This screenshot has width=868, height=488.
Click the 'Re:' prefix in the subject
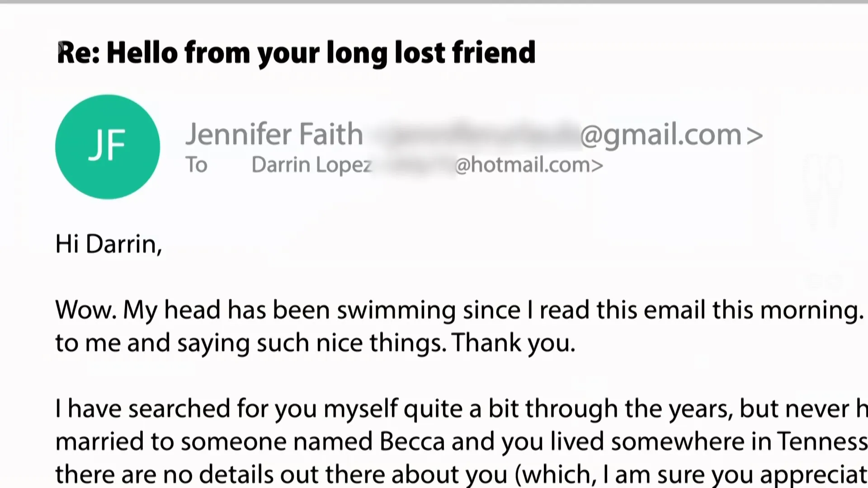(78, 53)
